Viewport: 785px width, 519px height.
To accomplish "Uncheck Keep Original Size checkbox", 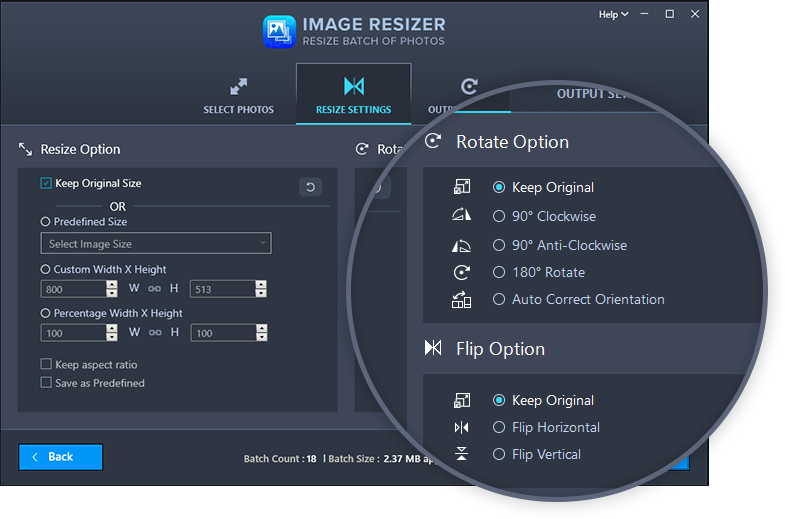I will (x=46, y=183).
